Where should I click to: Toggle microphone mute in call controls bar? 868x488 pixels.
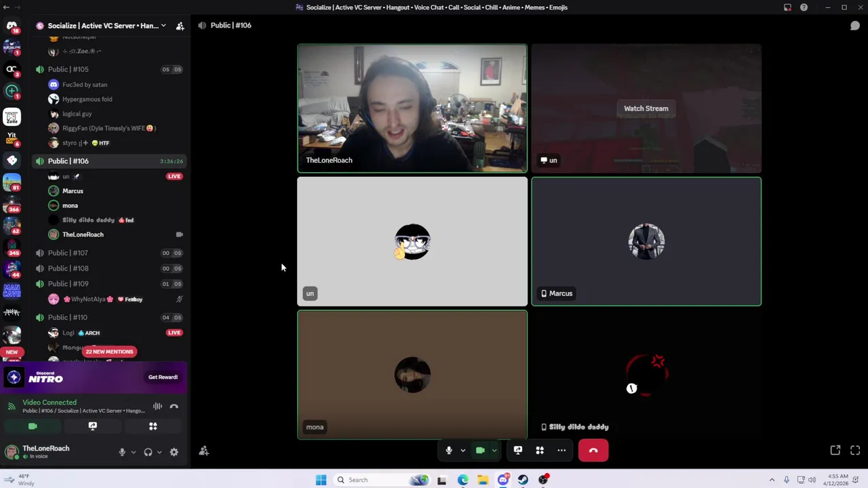coord(448,450)
